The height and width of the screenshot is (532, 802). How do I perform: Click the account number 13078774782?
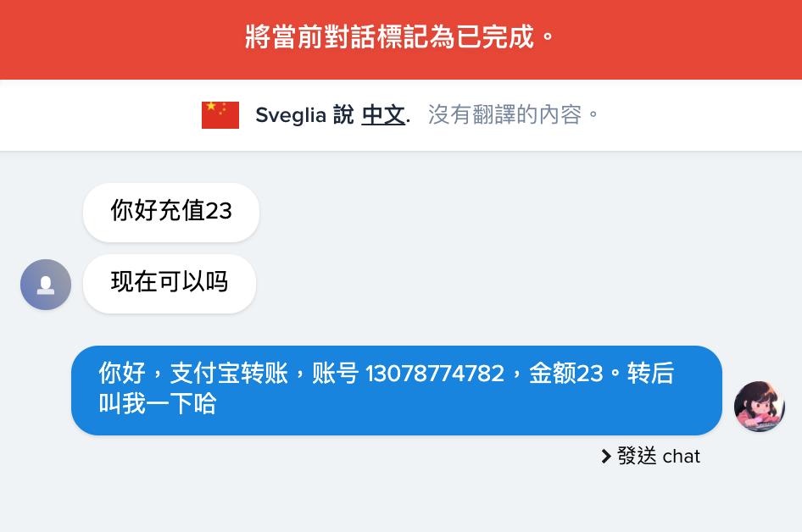[435, 374]
